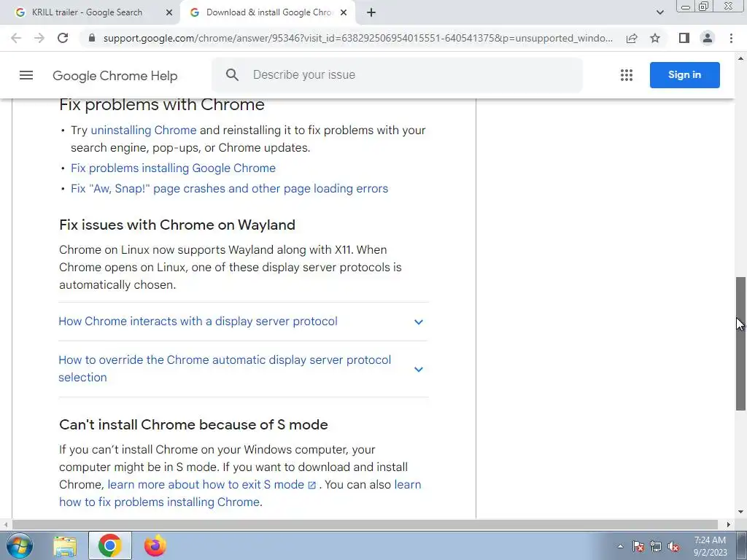Bookmark this tab with the star
Screen dimensions: 747x560
click(x=655, y=38)
